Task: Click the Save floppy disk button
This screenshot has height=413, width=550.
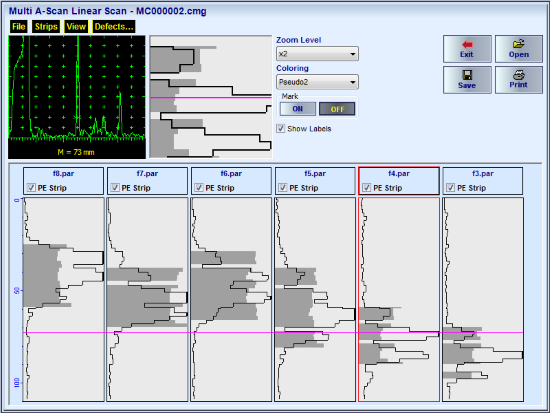Action: pos(467,80)
